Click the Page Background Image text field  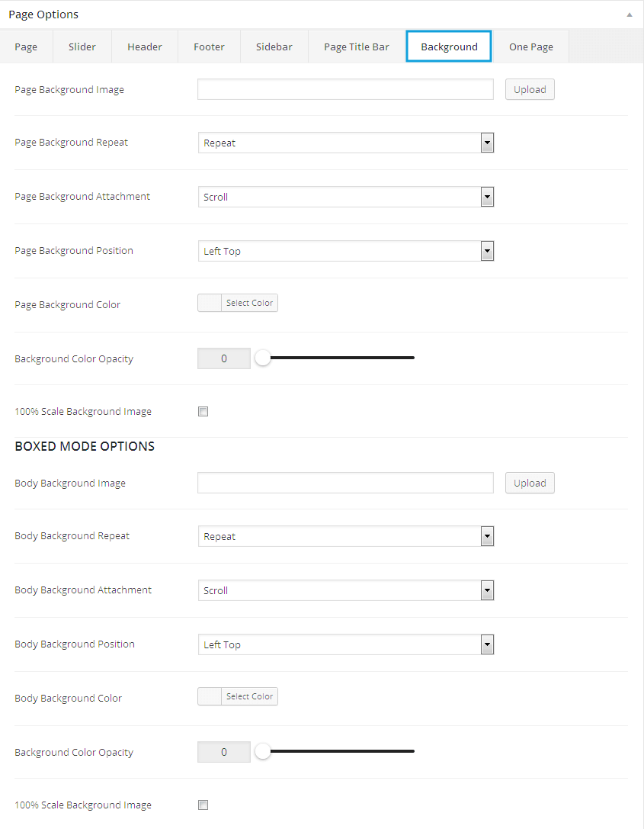tap(345, 89)
